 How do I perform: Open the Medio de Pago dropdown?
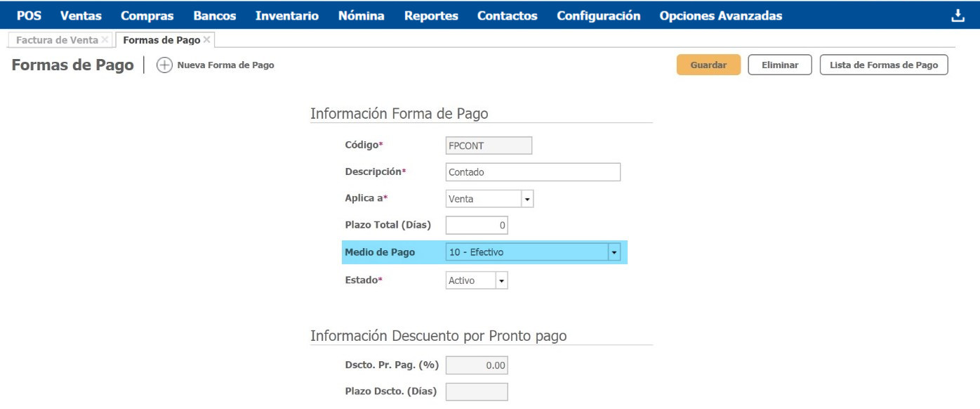pyautogui.click(x=614, y=252)
